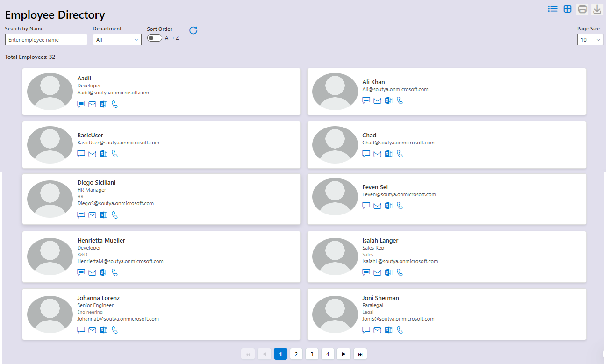
Task: Email Ali Khan using the envelope icon
Action: click(377, 100)
